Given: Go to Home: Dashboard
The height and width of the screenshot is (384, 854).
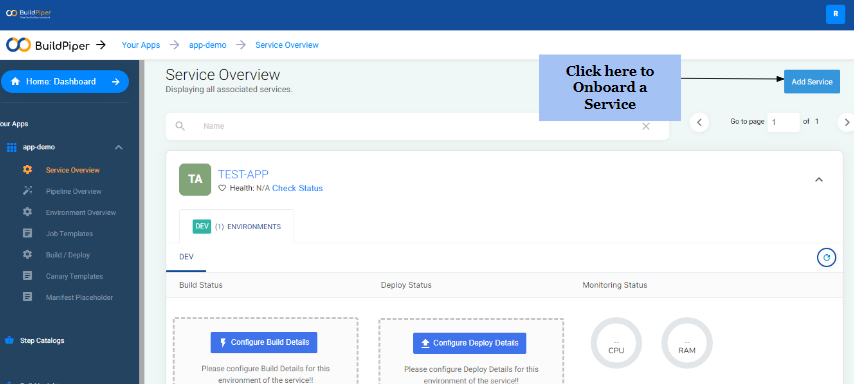Looking at the screenshot, I should (x=65, y=82).
